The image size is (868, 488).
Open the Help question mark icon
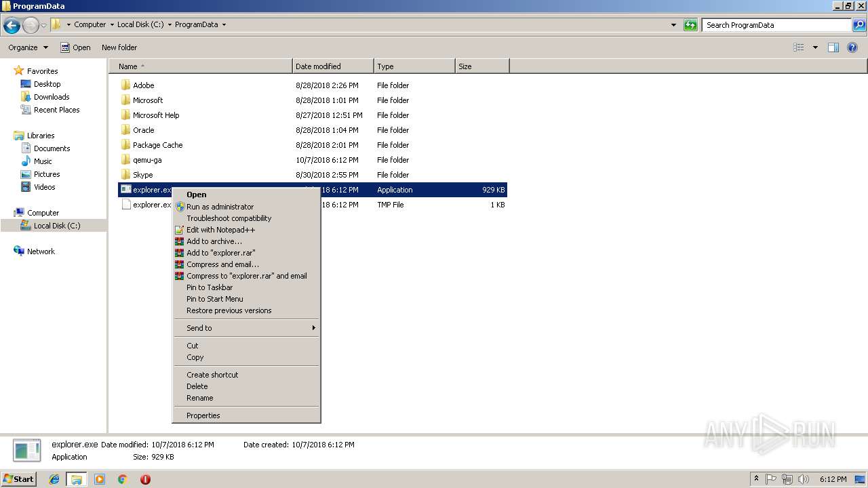point(853,47)
